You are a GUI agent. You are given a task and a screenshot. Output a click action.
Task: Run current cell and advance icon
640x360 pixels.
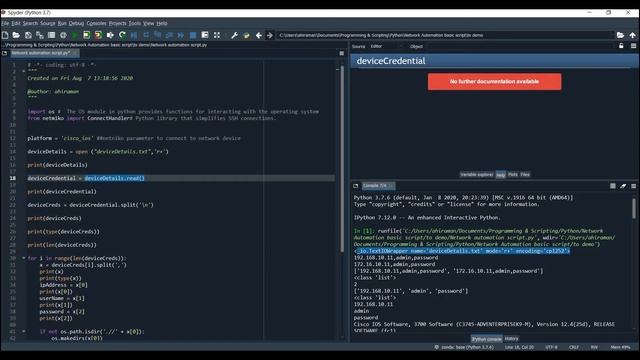(98, 35)
